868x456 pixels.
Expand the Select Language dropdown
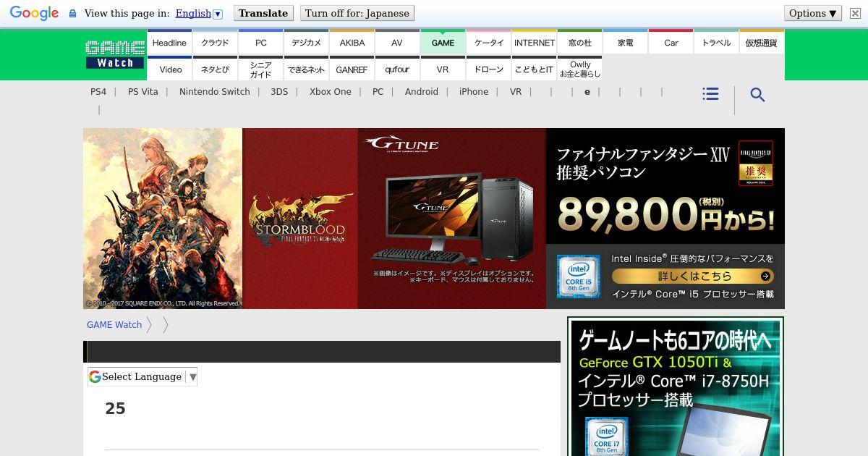[x=142, y=376]
